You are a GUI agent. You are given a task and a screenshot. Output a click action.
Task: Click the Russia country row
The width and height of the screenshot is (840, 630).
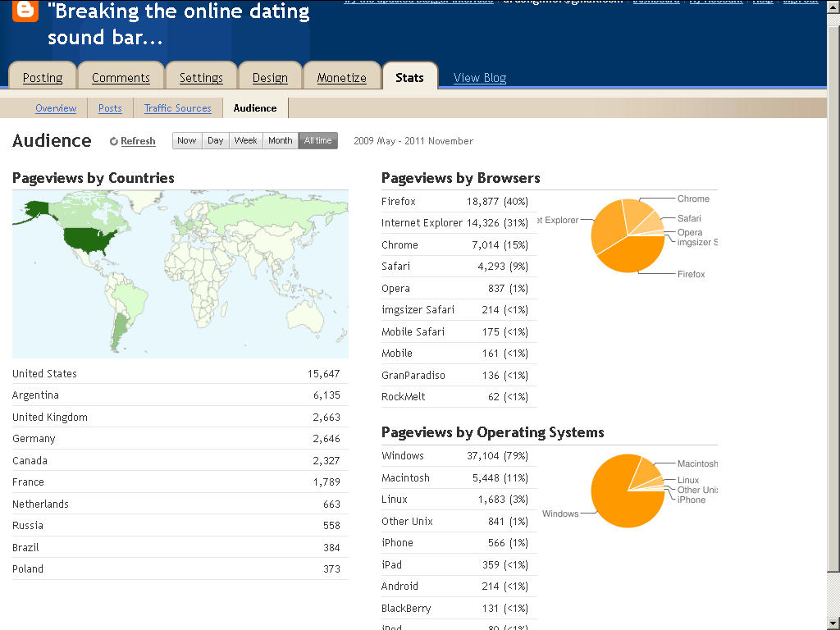(180, 526)
